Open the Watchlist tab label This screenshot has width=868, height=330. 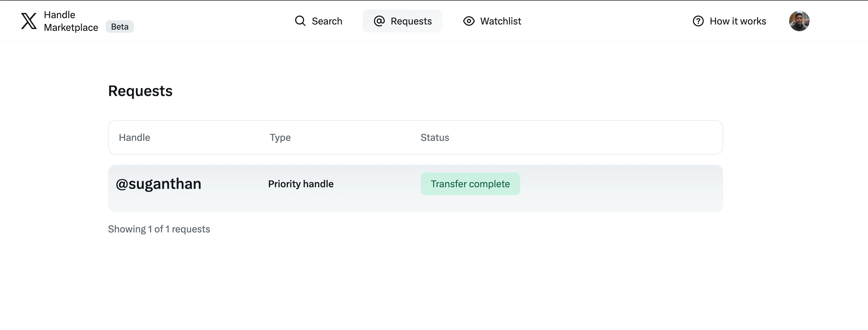500,21
